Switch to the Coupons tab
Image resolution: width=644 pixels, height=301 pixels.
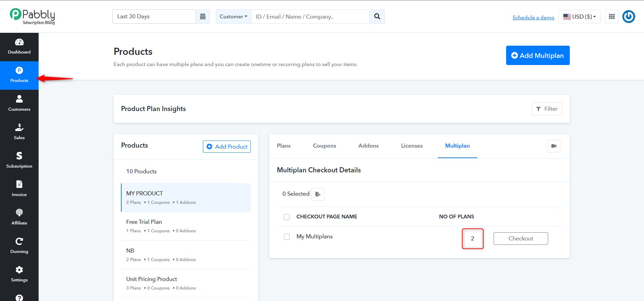325,146
